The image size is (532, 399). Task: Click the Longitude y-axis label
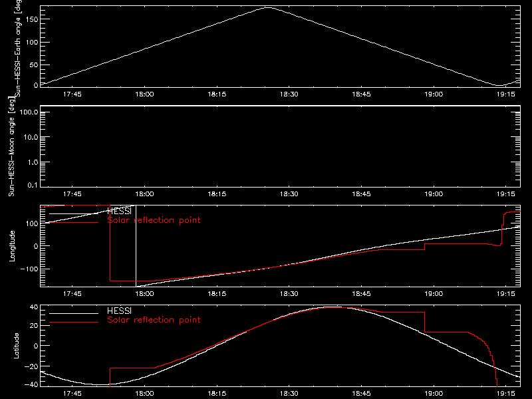coord(12,246)
